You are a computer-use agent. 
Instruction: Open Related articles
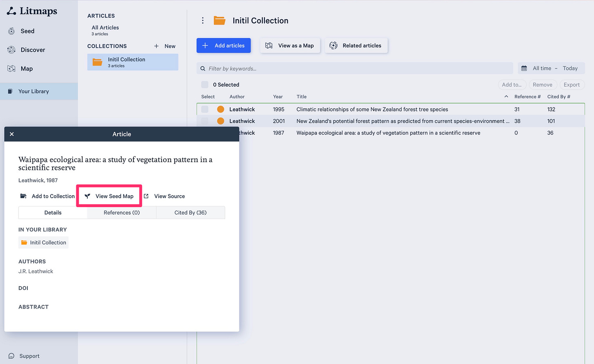pyautogui.click(x=356, y=46)
